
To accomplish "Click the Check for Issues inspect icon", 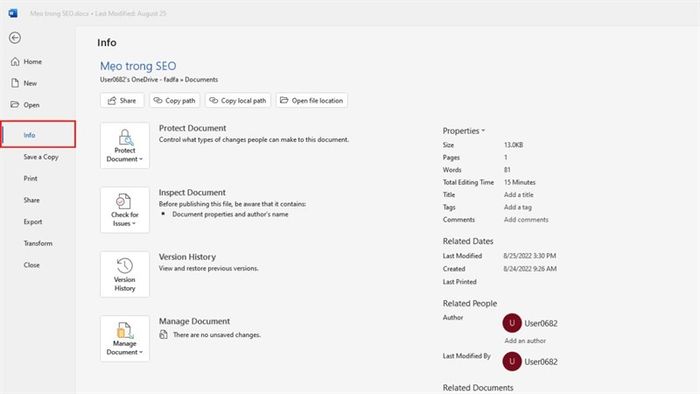I will coord(124,201).
